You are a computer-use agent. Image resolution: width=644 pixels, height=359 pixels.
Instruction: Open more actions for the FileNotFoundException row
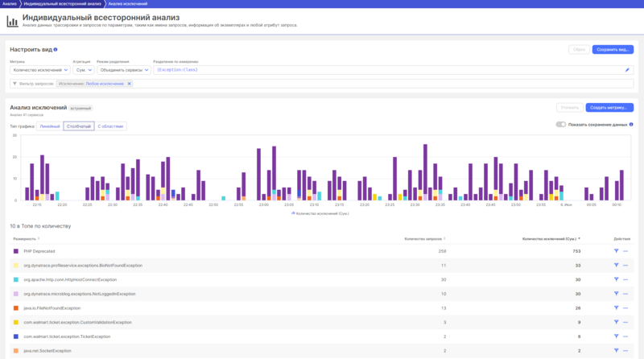point(625,308)
